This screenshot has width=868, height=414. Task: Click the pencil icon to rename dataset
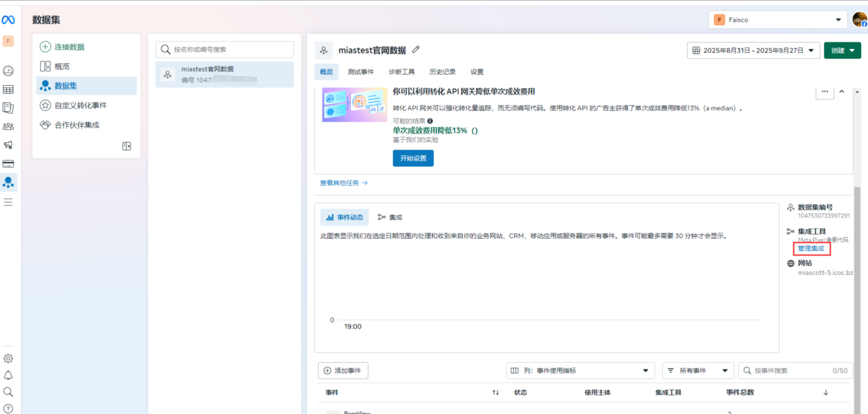[416, 50]
